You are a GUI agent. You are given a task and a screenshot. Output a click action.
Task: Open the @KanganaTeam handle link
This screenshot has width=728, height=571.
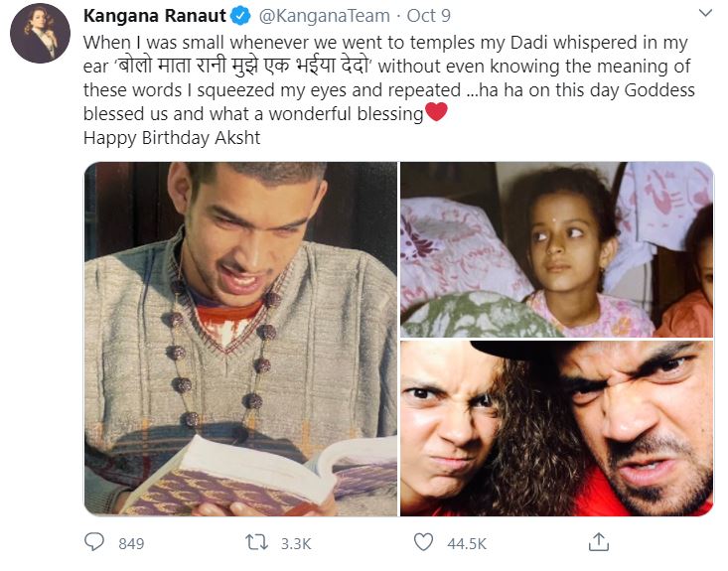[325, 16]
